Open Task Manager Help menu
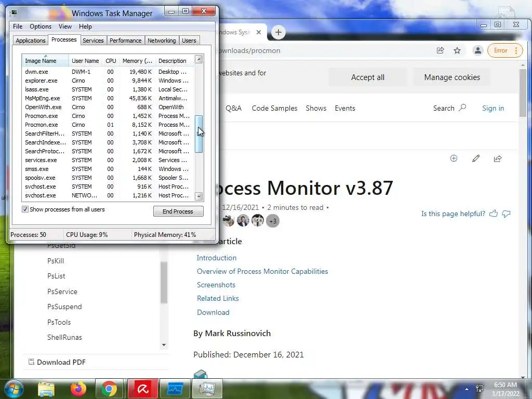532x399 pixels. point(85,26)
